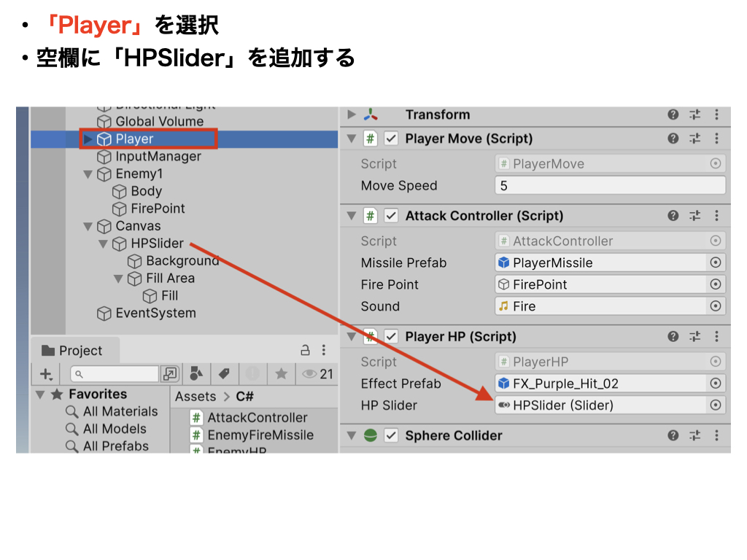The height and width of the screenshot is (560, 747).
Task: Open help for Player Move script
Action: pos(673,138)
